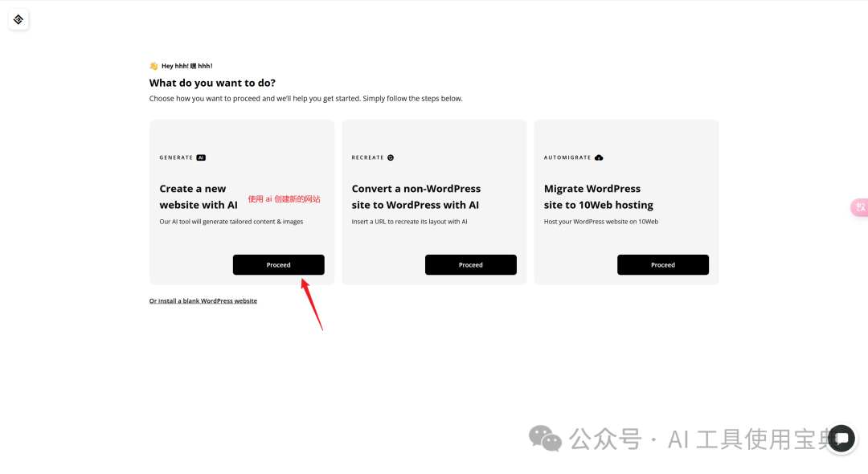Click the AUTOMIGRATE card label
The height and width of the screenshot is (474, 868).
tap(567, 157)
